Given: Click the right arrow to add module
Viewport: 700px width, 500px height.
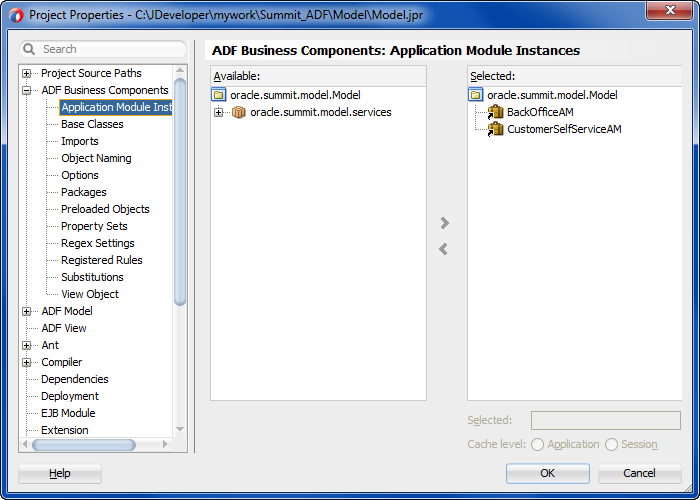Looking at the screenshot, I should click(x=444, y=223).
